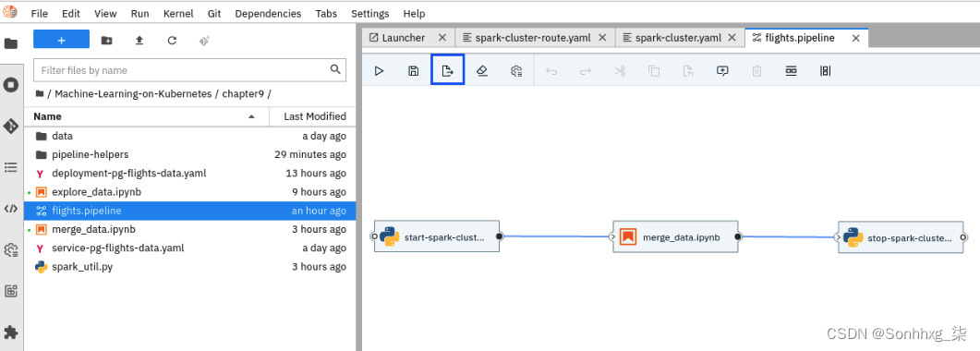Open the Edit menu

tap(71, 13)
